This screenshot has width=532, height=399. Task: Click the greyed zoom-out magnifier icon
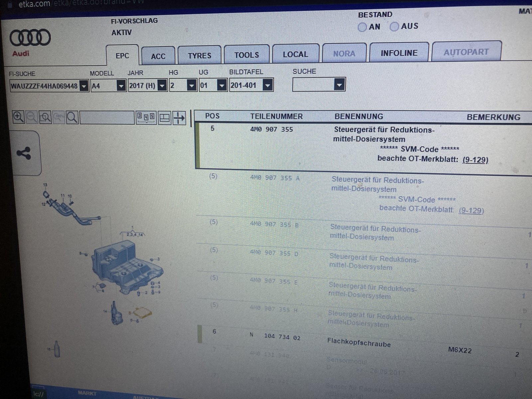32,117
